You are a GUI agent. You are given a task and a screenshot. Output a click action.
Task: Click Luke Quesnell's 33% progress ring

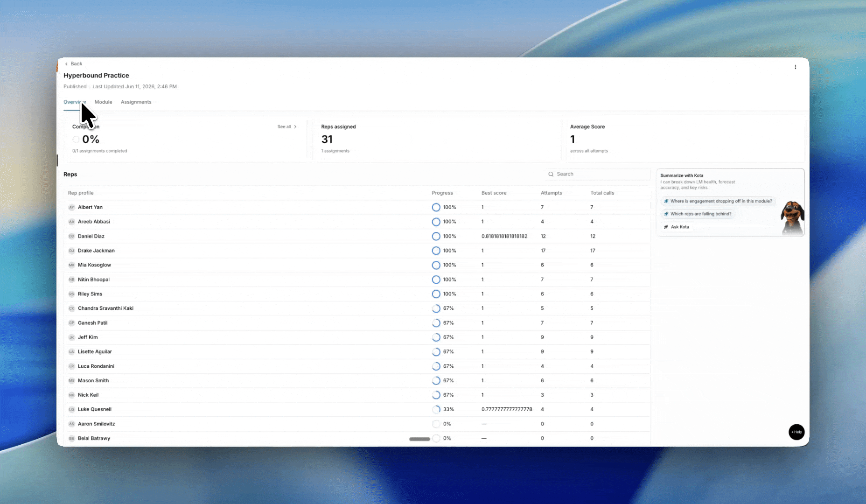(436, 409)
